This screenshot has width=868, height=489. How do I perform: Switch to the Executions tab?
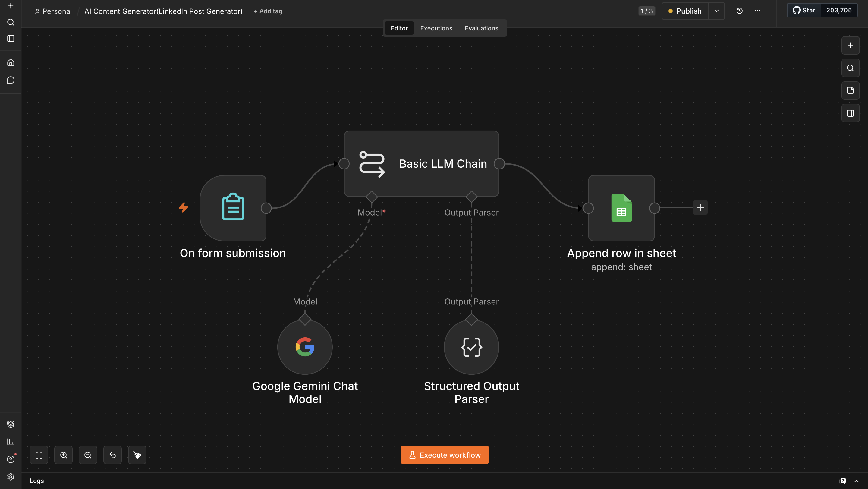pos(436,28)
